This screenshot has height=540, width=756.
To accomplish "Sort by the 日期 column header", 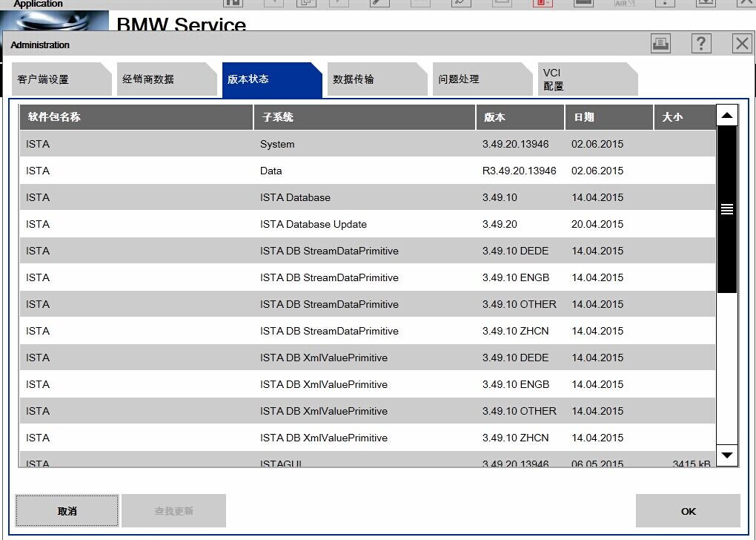I will coord(609,117).
